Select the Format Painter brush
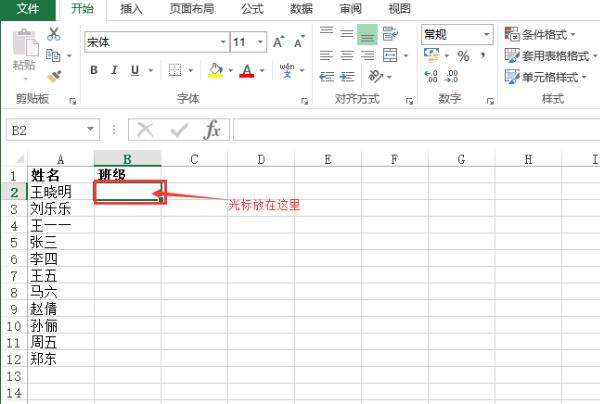This screenshot has height=404, width=600. click(x=55, y=77)
